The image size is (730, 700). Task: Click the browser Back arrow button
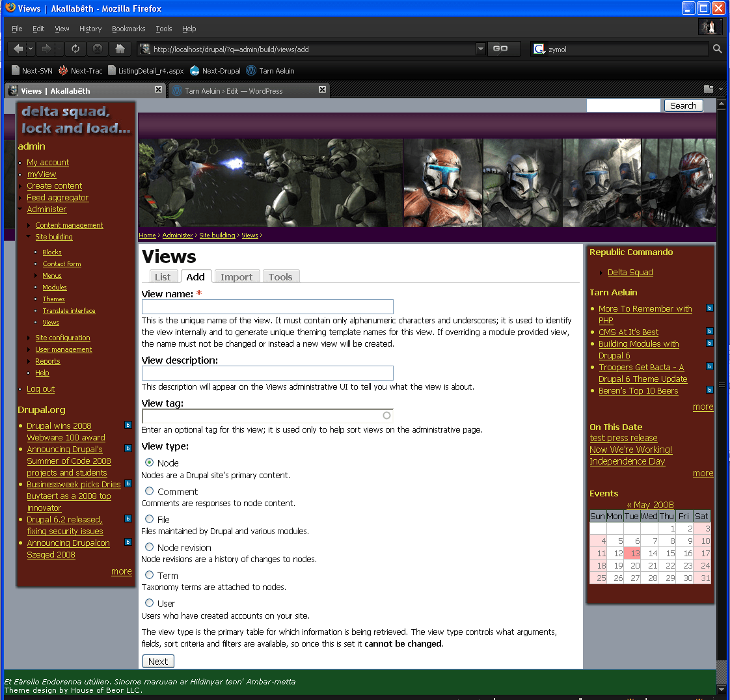tap(18, 48)
